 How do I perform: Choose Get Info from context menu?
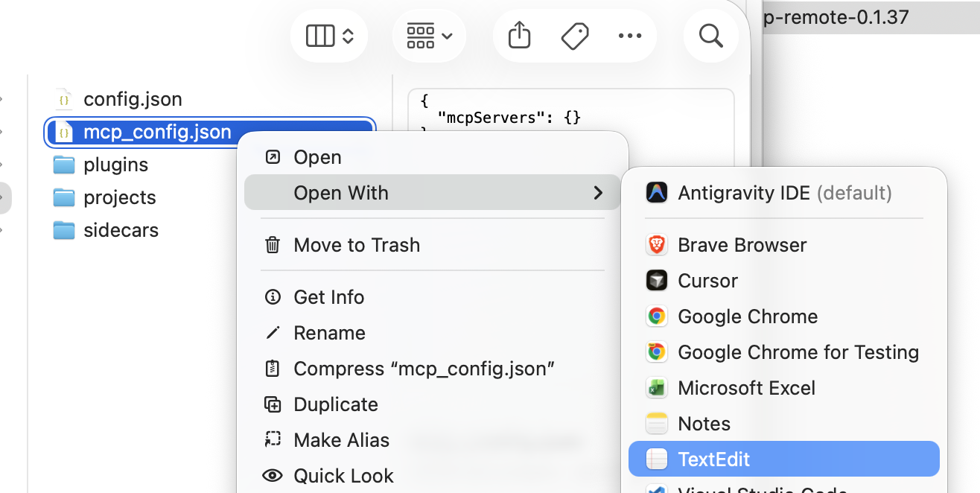(433, 297)
